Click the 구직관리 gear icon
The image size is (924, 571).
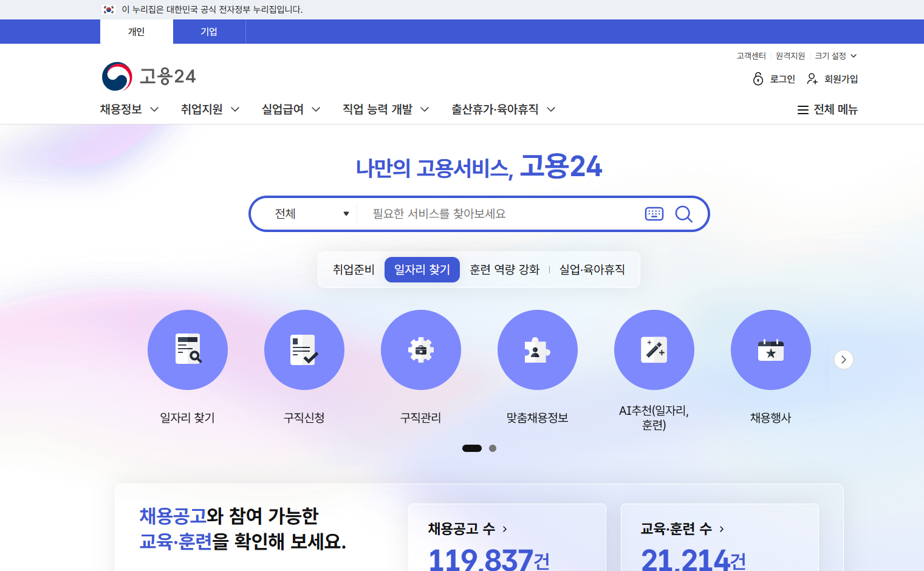tap(420, 350)
